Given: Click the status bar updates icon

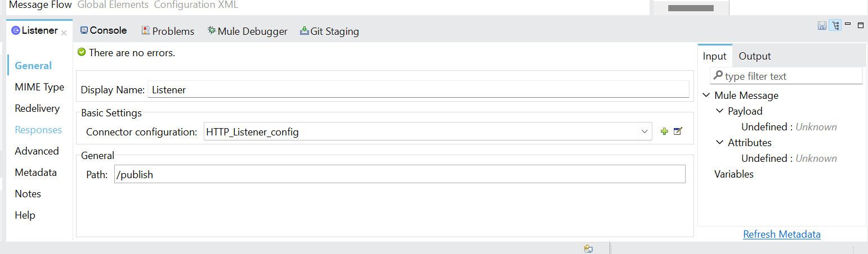Looking at the screenshot, I should pos(588,249).
